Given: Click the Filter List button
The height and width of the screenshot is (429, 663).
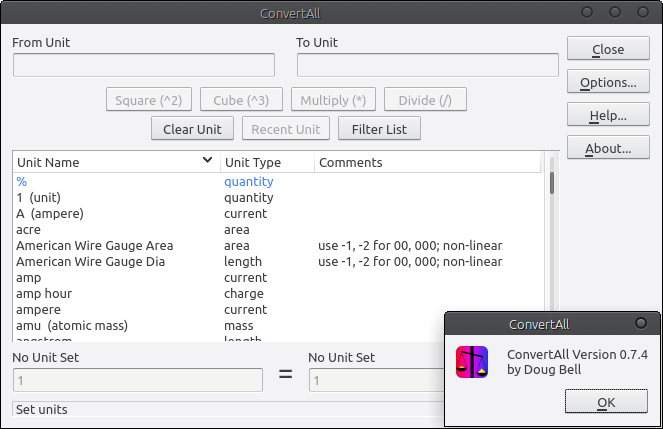Looking at the screenshot, I should (380, 129).
